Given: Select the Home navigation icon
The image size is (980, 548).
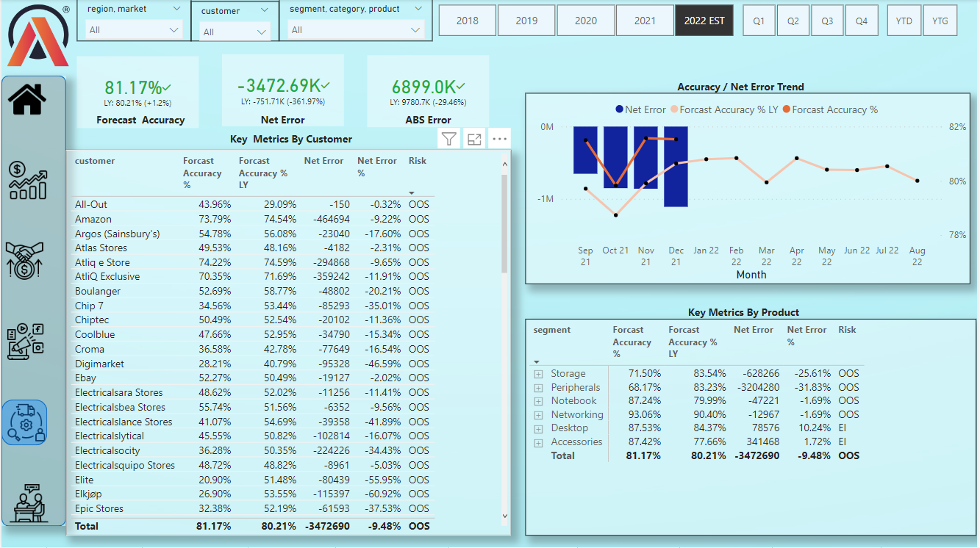Looking at the screenshot, I should tap(26, 101).
